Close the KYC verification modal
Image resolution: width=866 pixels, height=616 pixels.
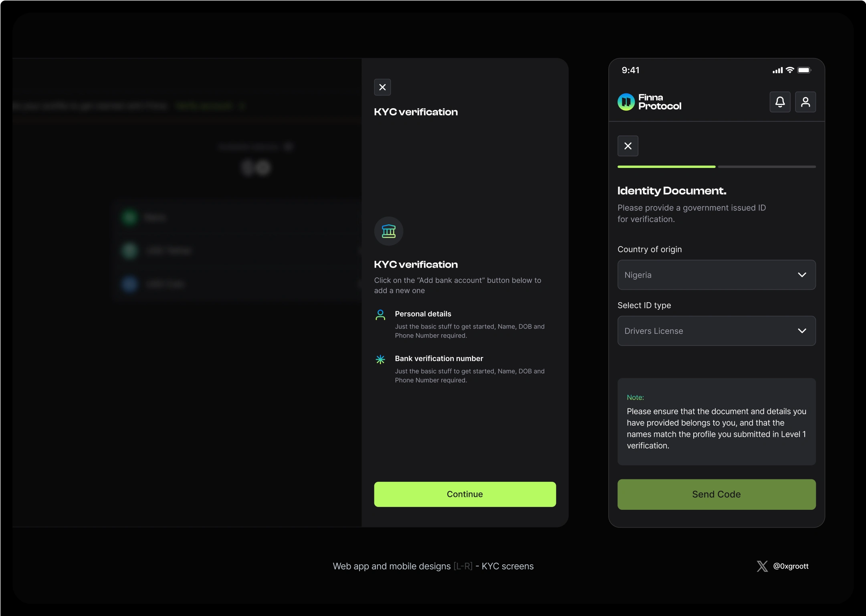(x=382, y=87)
